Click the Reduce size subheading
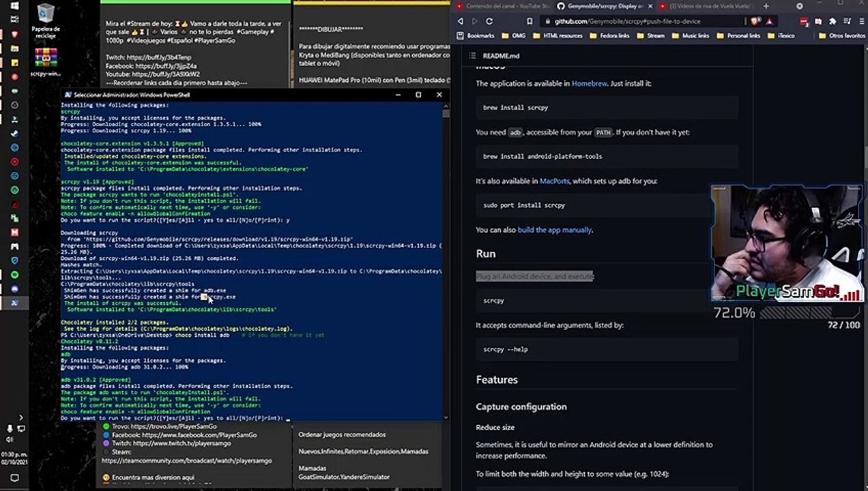 (495, 427)
